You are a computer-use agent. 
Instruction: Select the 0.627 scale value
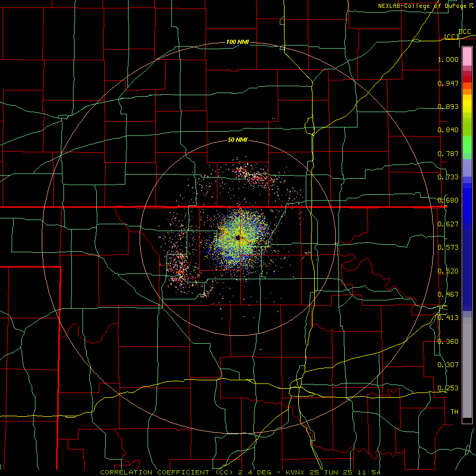point(448,224)
